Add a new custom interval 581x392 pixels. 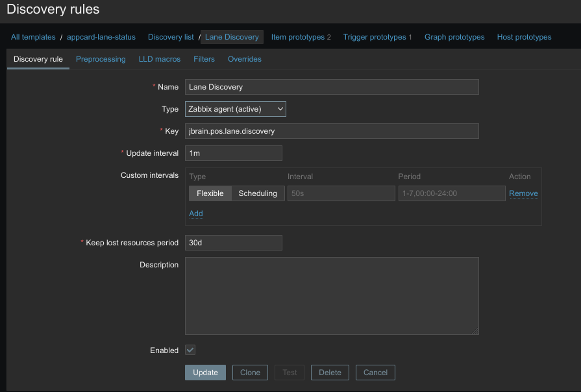point(195,214)
